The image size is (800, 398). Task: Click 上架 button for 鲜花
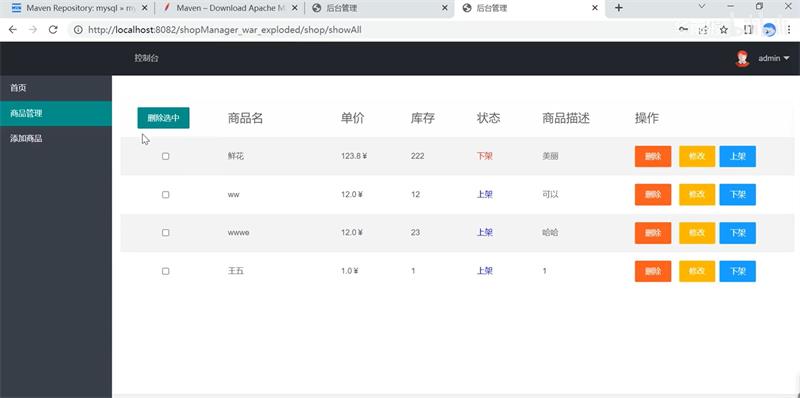pyautogui.click(x=738, y=156)
